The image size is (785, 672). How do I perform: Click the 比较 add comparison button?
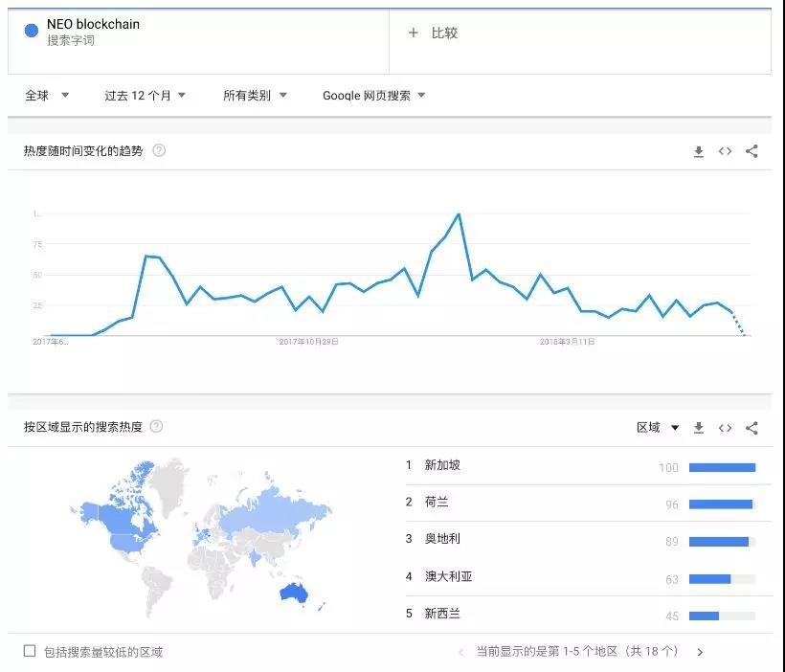pos(433,33)
